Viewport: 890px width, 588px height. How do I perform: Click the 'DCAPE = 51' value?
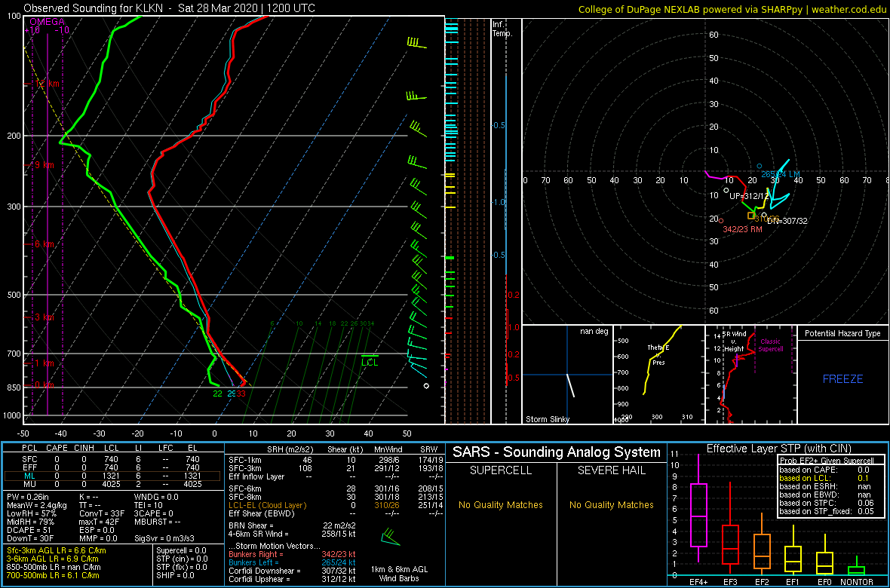click(27, 531)
